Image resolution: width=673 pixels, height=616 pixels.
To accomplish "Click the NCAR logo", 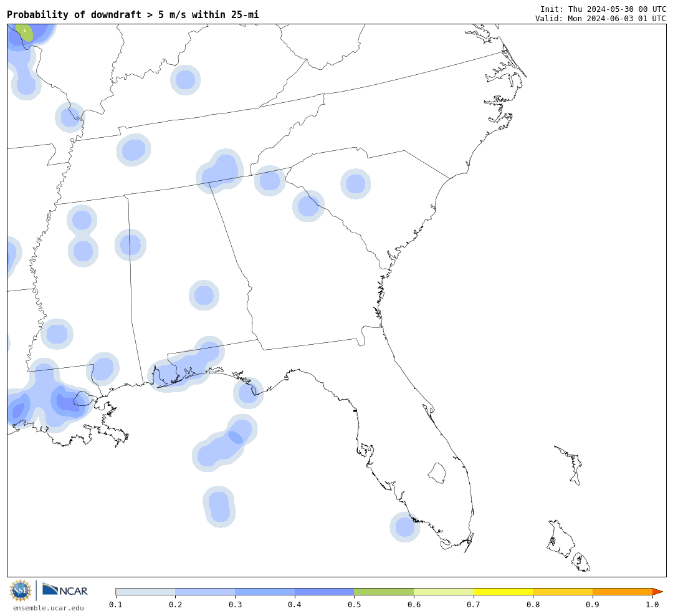I will (65, 590).
